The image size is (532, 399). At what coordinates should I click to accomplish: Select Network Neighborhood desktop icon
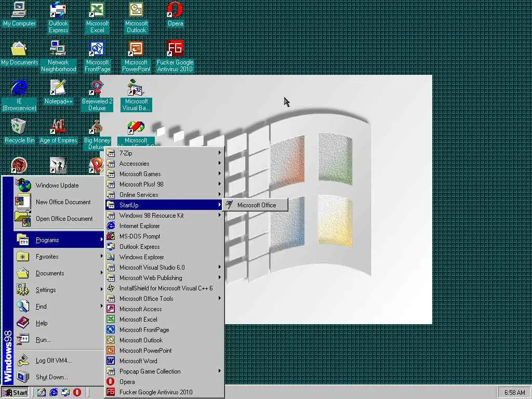click(58, 57)
